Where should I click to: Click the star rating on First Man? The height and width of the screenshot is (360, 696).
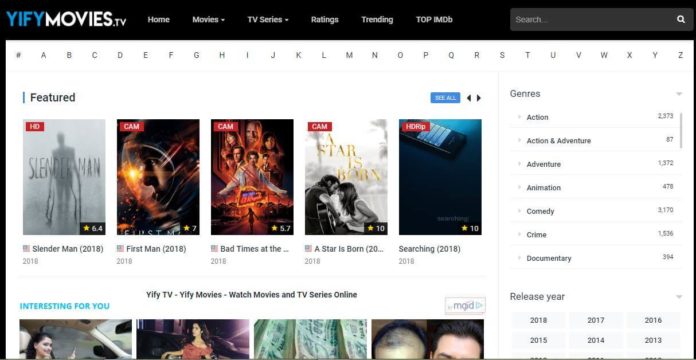pyautogui.click(x=190, y=228)
